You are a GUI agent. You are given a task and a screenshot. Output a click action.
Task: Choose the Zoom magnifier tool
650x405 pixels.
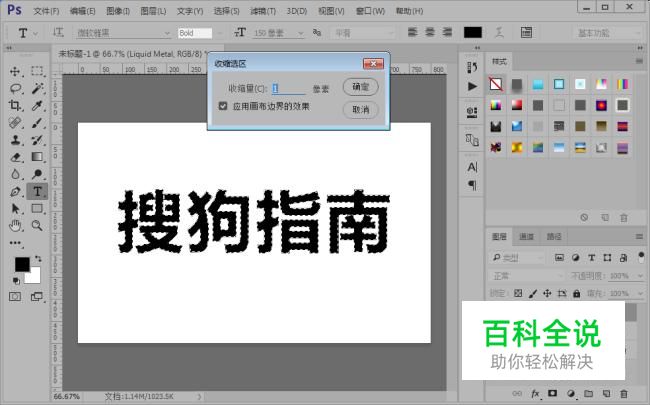click(37, 225)
